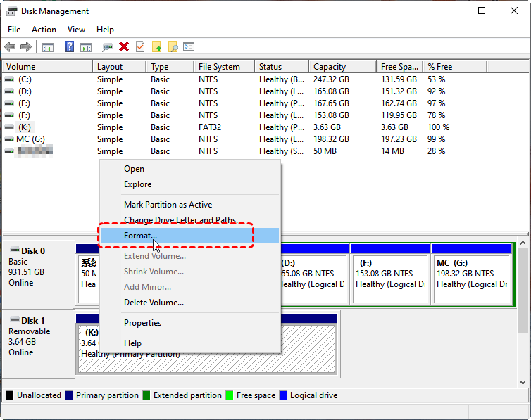Select the (D:) volume drive icon
Viewport: 531px width, 420px height.
[9, 91]
